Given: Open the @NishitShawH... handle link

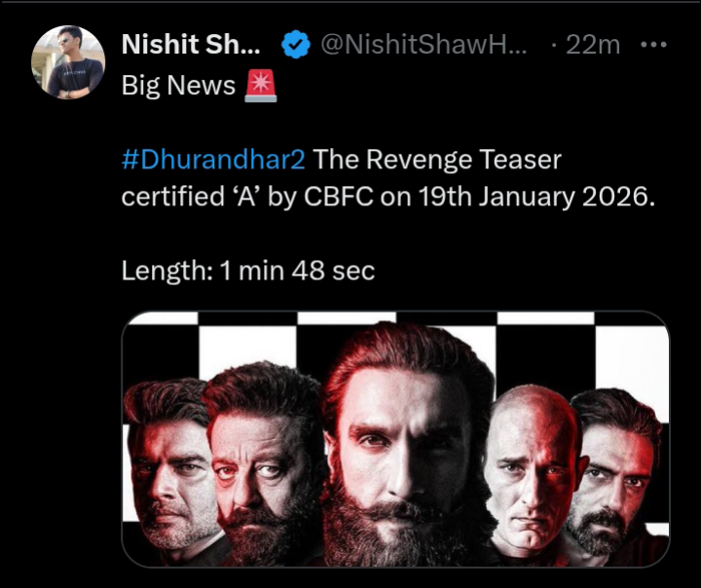Looking at the screenshot, I should point(424,45).
